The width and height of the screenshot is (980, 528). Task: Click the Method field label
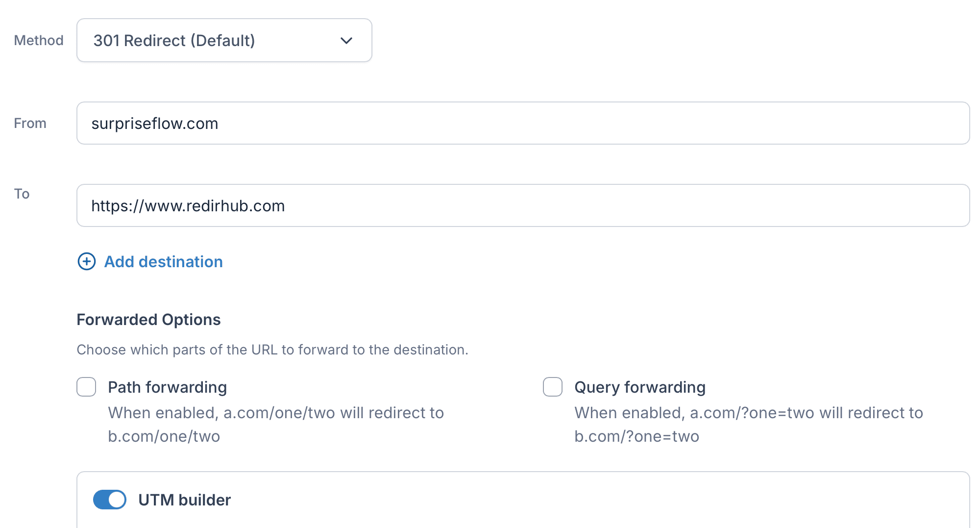pos(39,41)
